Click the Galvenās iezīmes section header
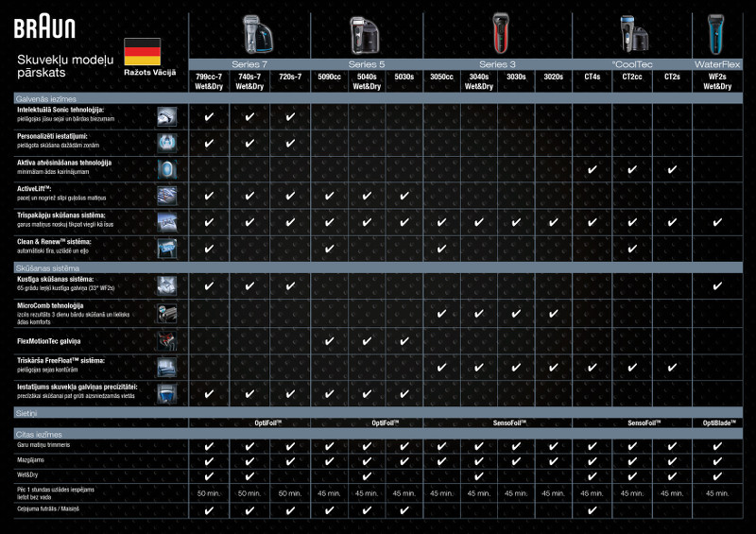 pyautogui.click(x=378, y=98)
